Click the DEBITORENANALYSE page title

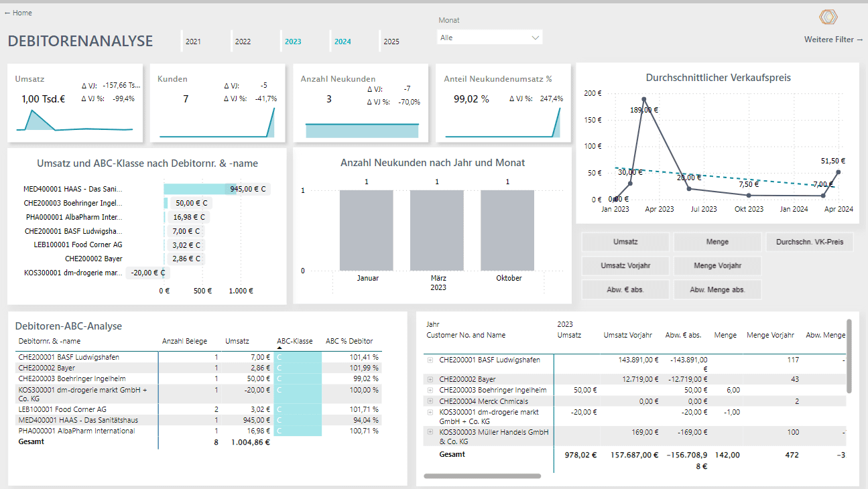tap(80, 42)
